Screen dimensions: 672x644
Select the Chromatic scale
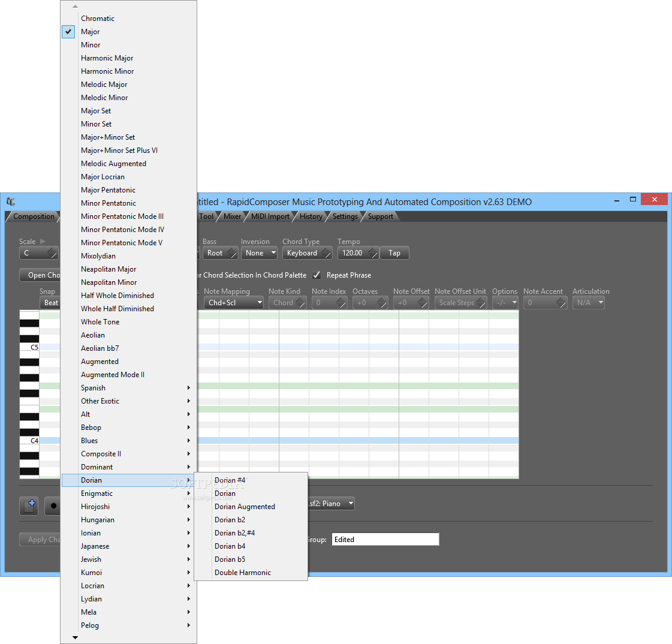[x=128, y=19]
